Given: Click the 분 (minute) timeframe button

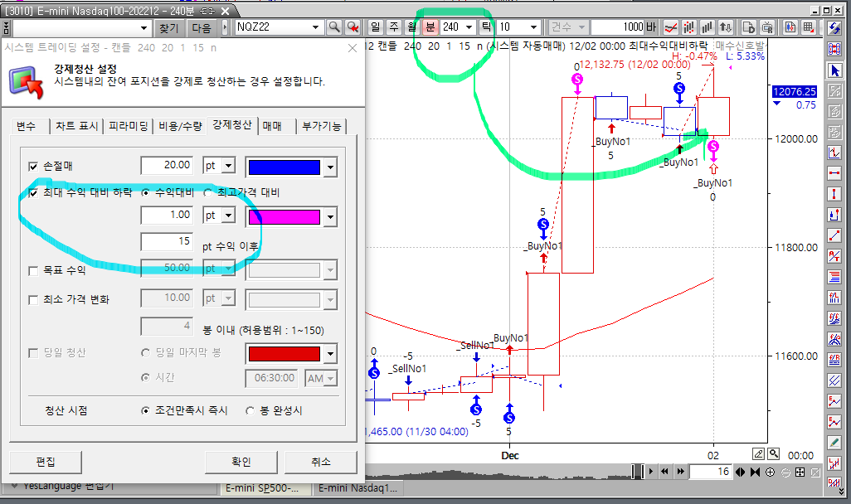Looking at the screenshot, I should click(430, 27).
